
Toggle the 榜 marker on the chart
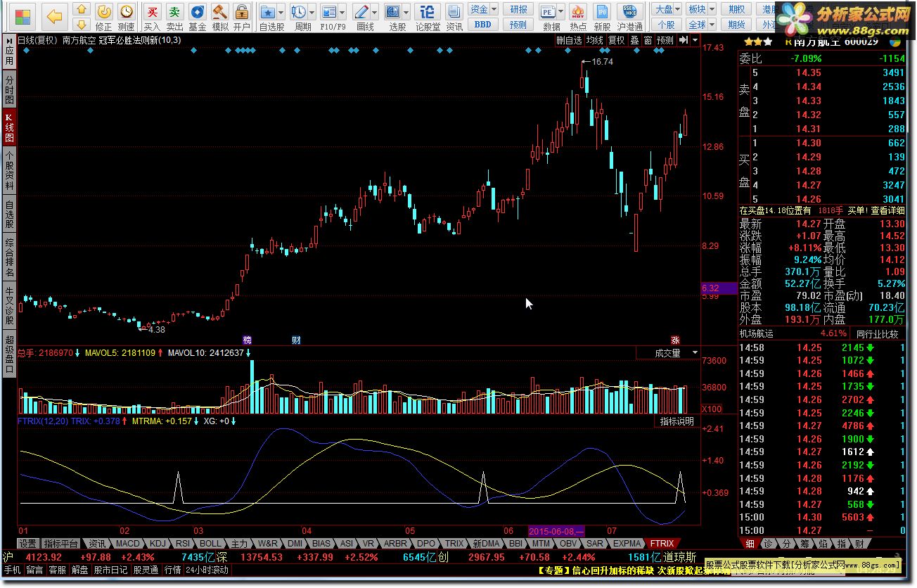point(247,340)
